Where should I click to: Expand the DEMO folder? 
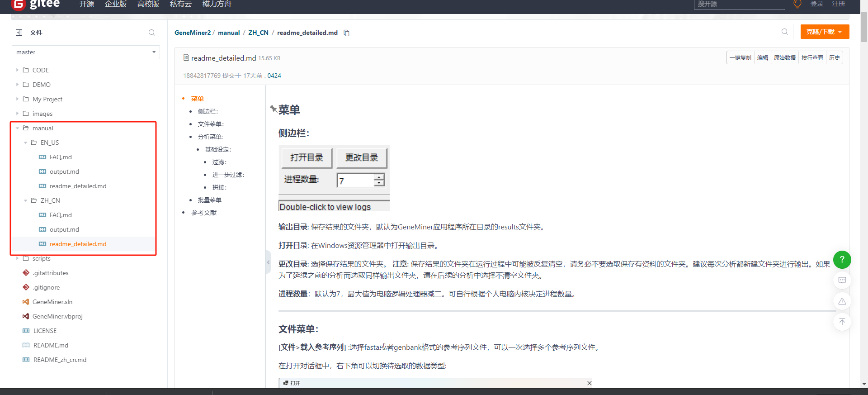pos(17,85)
